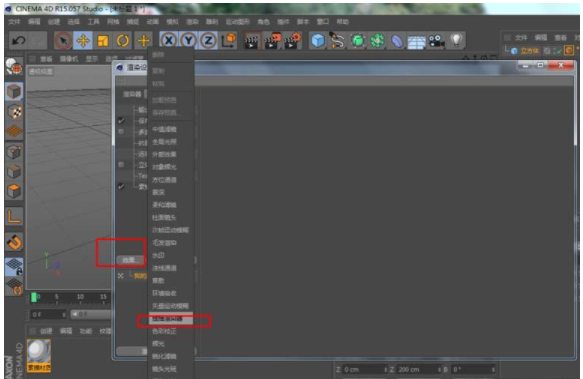Click Make Editable icon in left sidebar
The height and width of the screenshot is (379, 583).
click(x=14, y=67)
